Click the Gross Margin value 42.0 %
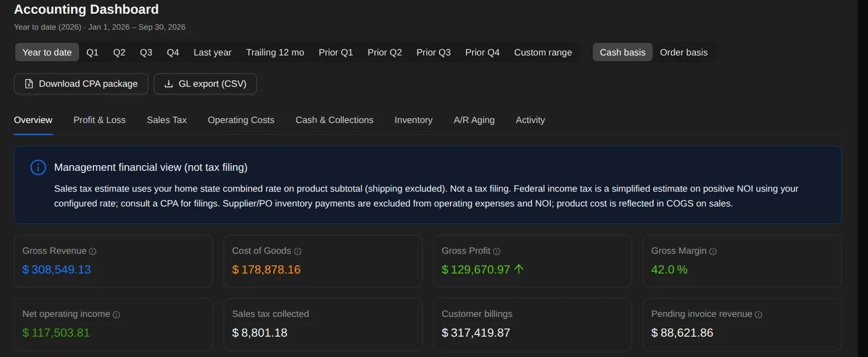The height and width of the screenshot is (357, 868). click(669, 270)
